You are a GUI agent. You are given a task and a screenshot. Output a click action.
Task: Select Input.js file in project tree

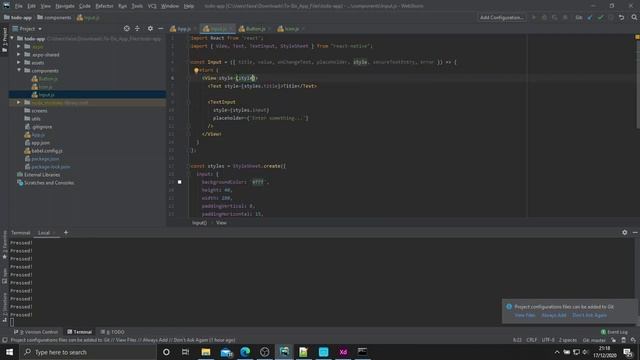(x=47, y=95)
